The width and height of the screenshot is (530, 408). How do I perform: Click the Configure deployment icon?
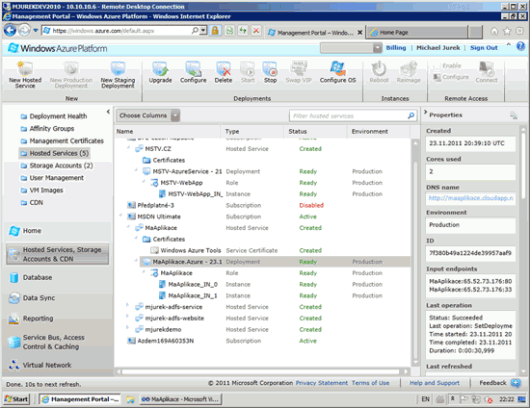(193, 69)
